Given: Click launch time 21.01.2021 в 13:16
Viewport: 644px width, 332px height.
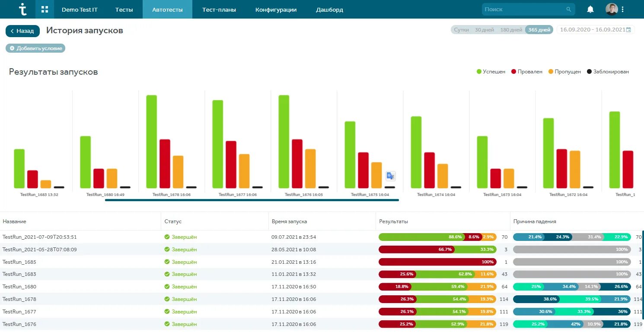Looking at the screenshot, I should click(x=294, y=262).
